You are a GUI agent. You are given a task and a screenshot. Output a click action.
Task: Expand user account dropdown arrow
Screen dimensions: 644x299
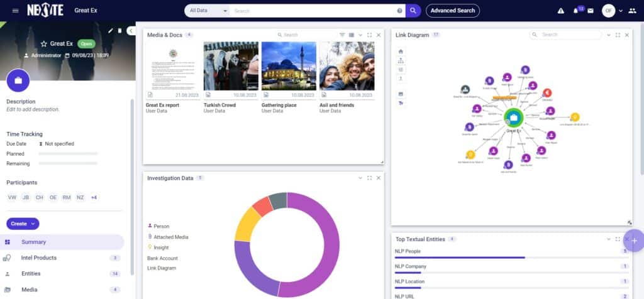click(621, 11)
